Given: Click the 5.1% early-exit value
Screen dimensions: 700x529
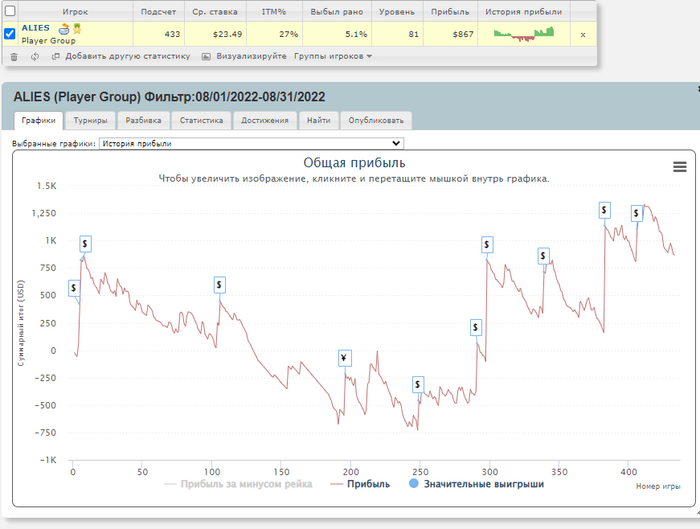Looking at the screenshot, I should point(356,34).
